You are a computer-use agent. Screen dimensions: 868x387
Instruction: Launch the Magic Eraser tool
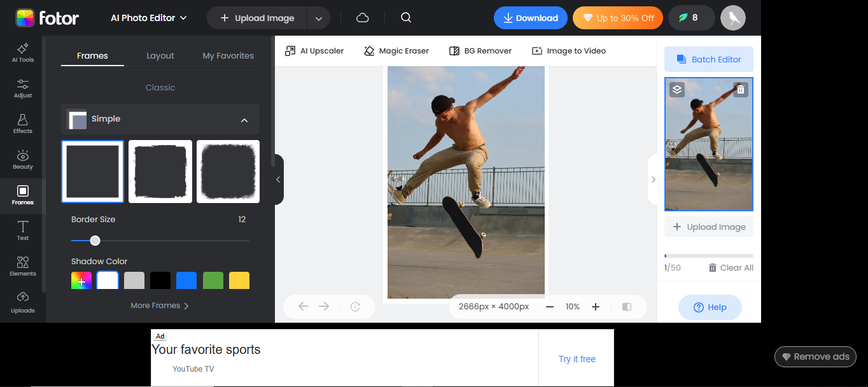396,50
